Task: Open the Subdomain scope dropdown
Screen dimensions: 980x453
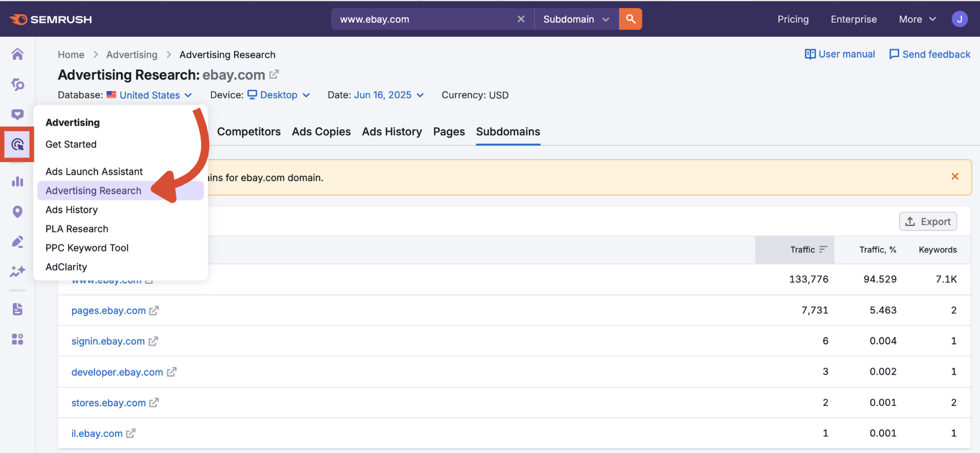Action: click(x=576, y=19)
